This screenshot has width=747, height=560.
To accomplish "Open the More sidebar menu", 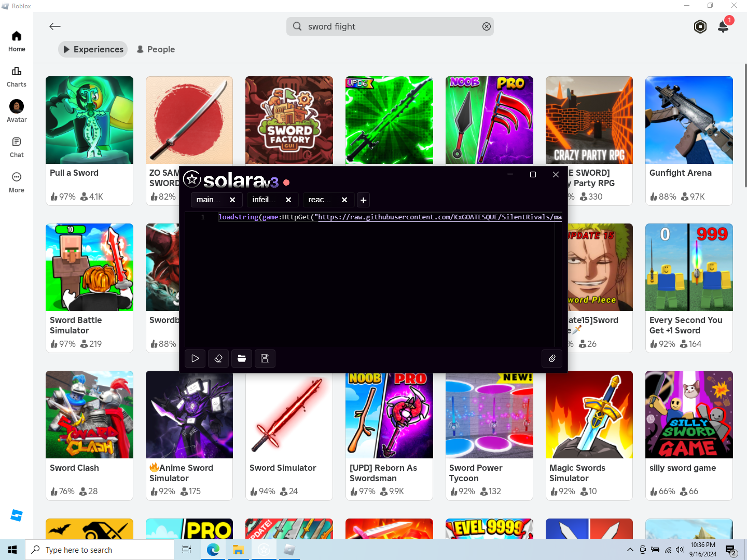I will tap(17, 177).
